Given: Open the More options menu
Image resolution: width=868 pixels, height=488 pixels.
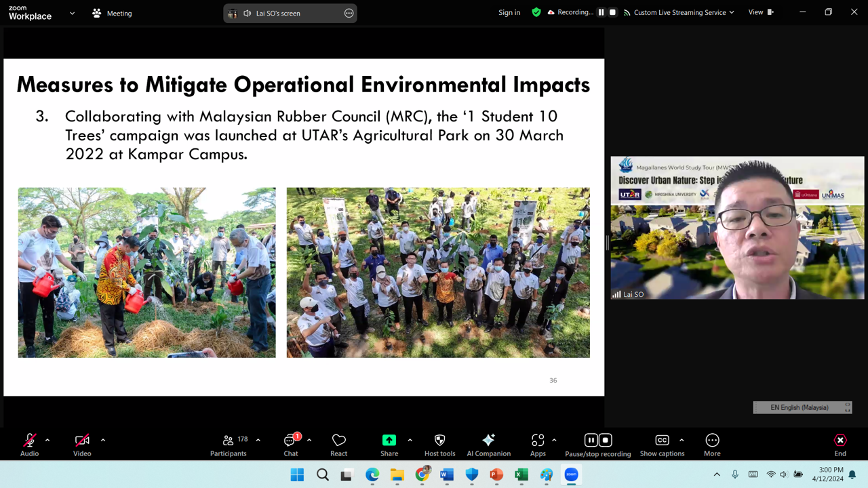Looking at the screenshot, I should [712, 445].
